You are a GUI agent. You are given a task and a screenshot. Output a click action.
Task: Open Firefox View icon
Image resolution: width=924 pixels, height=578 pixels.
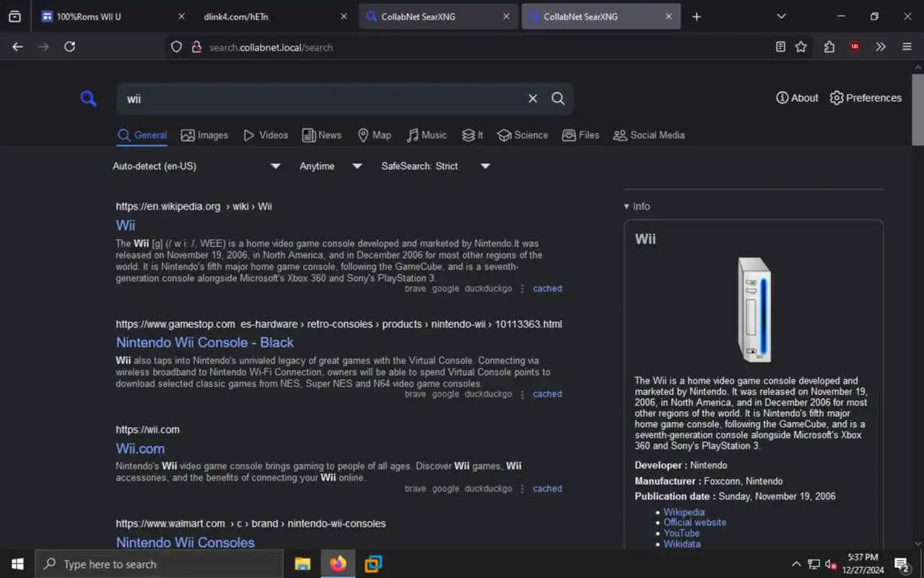(x=14, y=17)
